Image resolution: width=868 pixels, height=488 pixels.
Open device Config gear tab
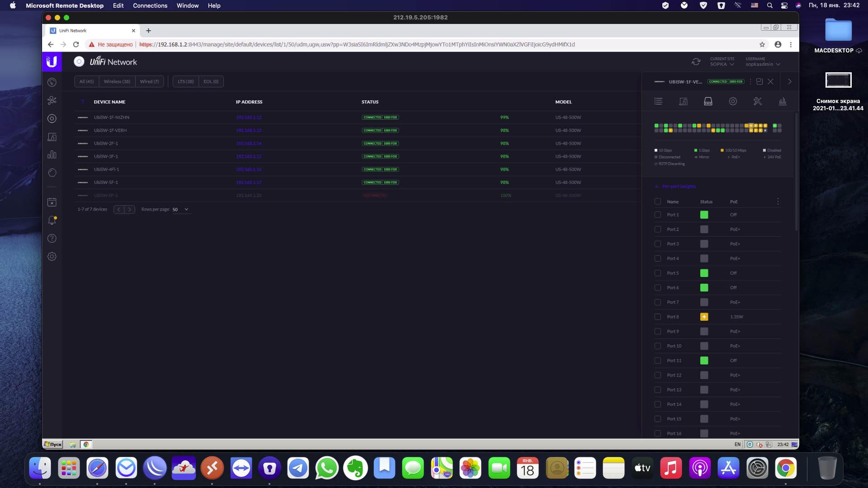click(733, 102)
